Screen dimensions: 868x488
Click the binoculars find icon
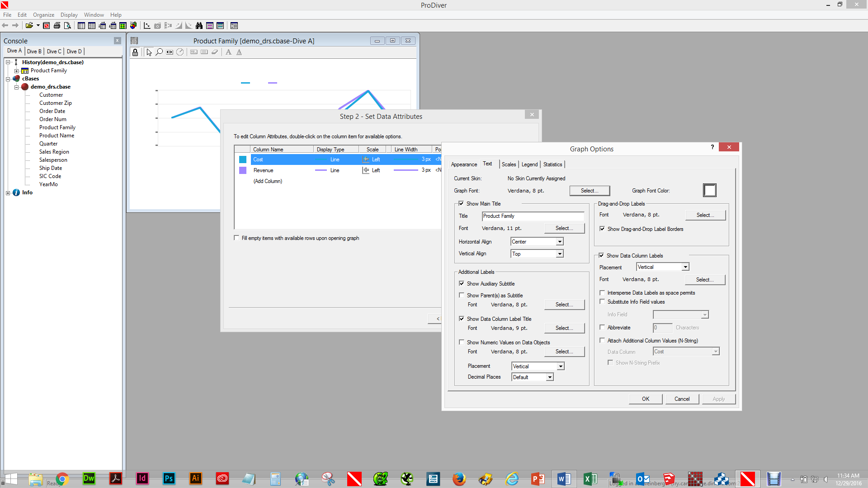point(199,26)
